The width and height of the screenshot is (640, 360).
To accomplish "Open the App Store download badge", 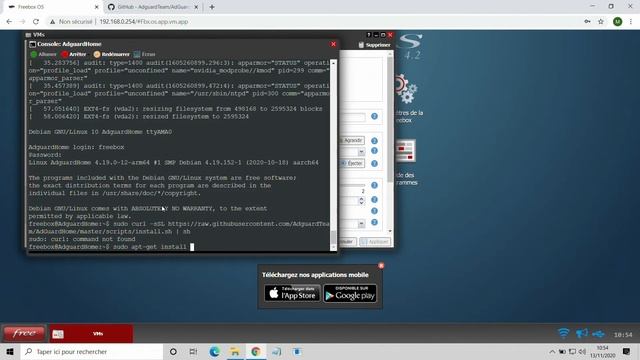I will (292, 293).
